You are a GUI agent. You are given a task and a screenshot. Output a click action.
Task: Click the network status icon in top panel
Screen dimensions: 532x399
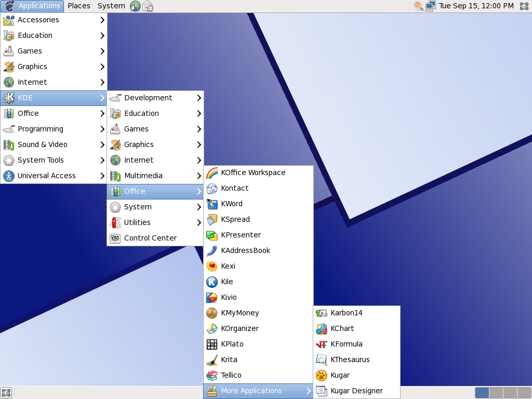coord(431,6)
